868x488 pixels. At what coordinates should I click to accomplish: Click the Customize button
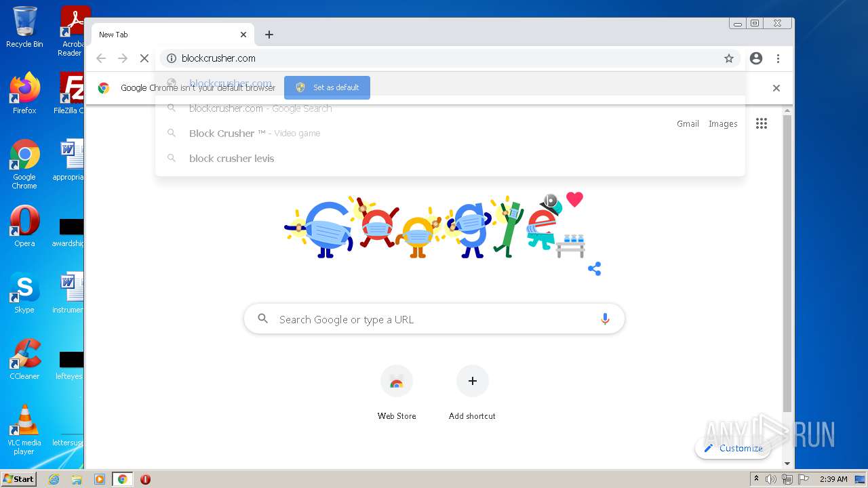click(x=733, y=448)
